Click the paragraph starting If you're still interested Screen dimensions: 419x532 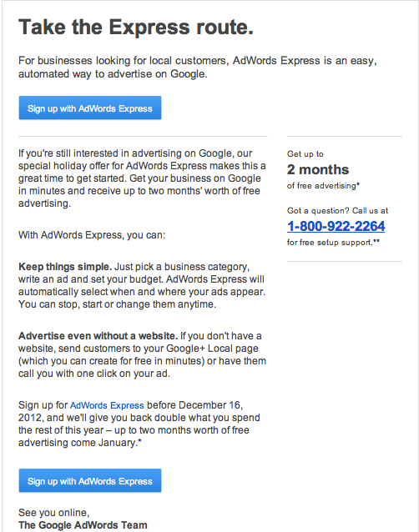pos(142,178)
